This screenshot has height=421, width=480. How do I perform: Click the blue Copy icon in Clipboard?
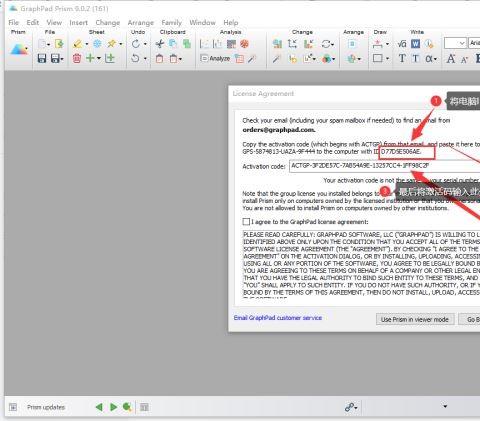click(x=173, y=44)
